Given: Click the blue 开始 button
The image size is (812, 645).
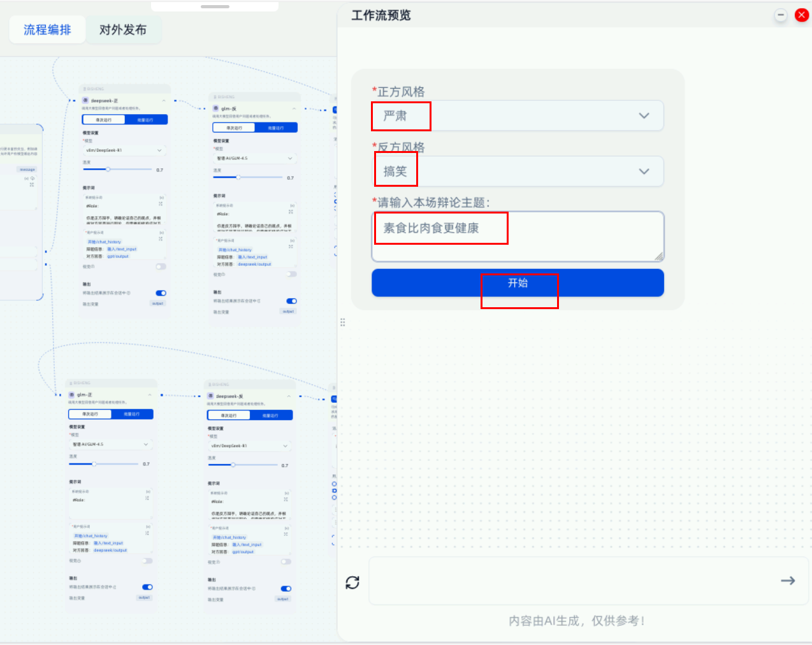Looking at the screenshot, I should (518, 283).
